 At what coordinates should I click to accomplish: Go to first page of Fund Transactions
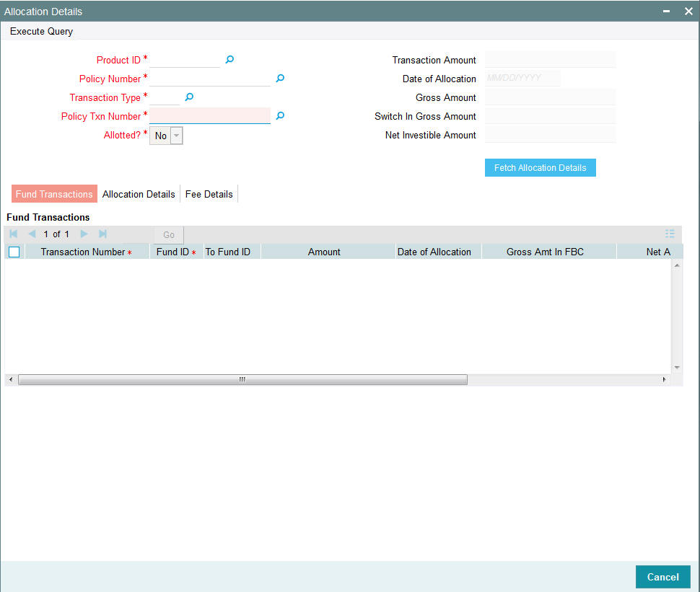(14, 234)
